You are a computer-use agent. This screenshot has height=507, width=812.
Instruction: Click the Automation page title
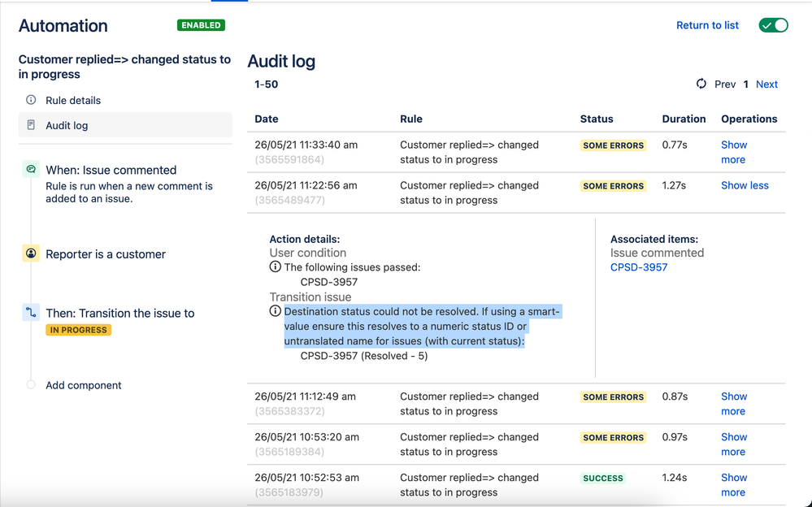click(63, 25)
